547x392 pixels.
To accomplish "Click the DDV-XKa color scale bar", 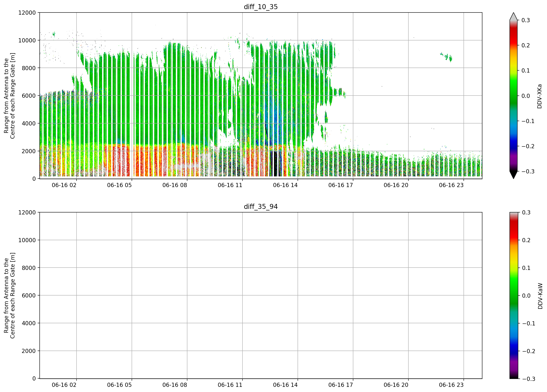I will 513,96.
